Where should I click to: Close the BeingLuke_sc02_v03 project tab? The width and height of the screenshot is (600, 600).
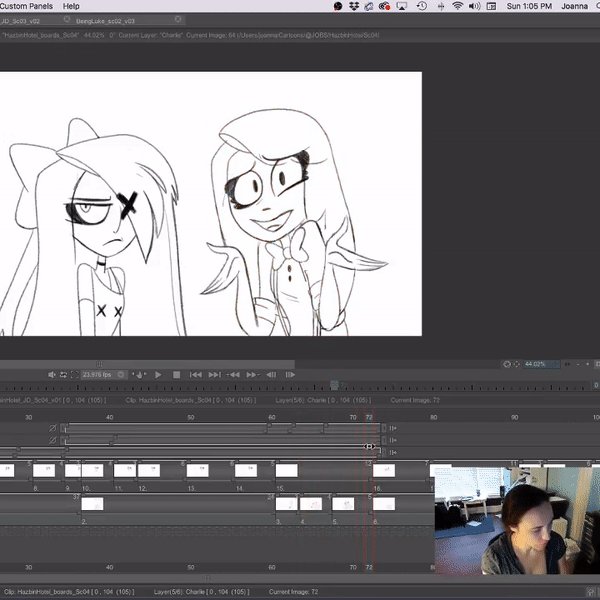tap(178, 19)
